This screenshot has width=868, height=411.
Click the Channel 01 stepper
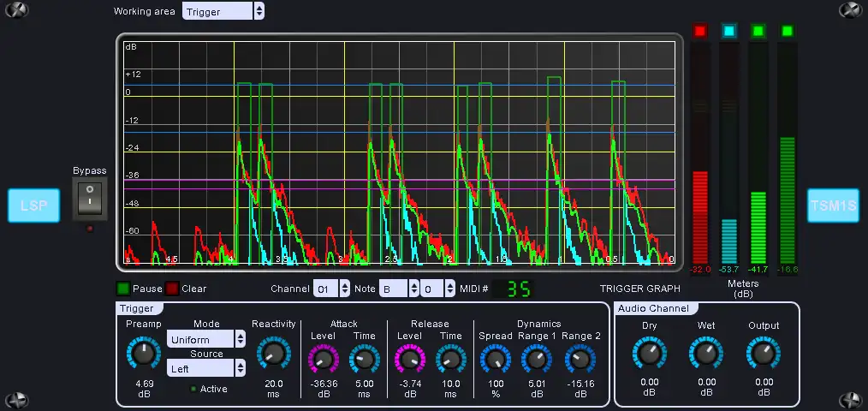point(331,289)
